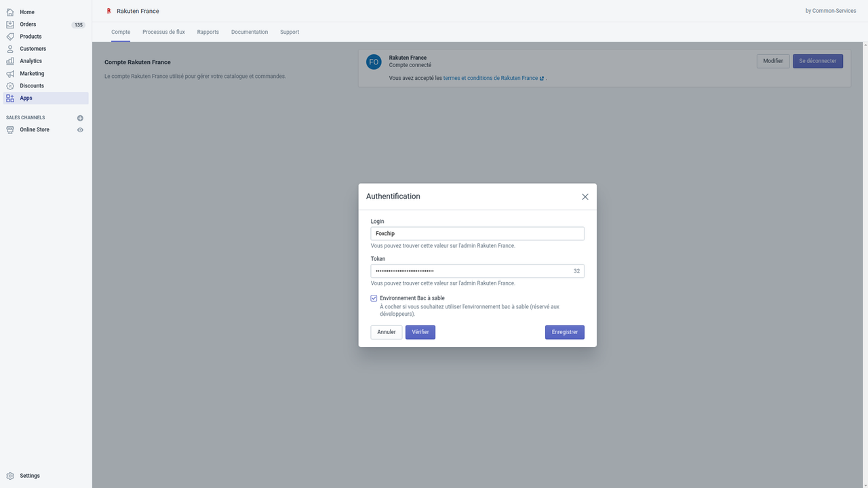Click the Authentification dialog title
Screen dimensions: 868x488
coord(393,196)
